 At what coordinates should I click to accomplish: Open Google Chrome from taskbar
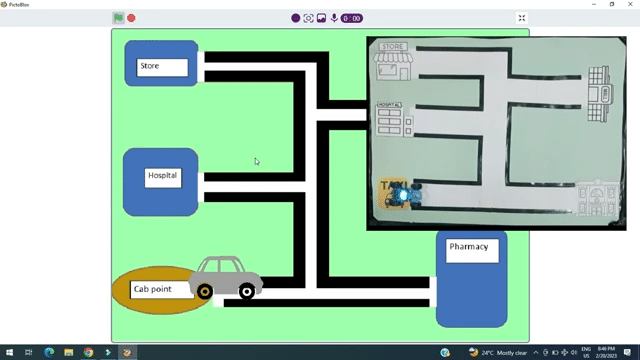(88, 352)
